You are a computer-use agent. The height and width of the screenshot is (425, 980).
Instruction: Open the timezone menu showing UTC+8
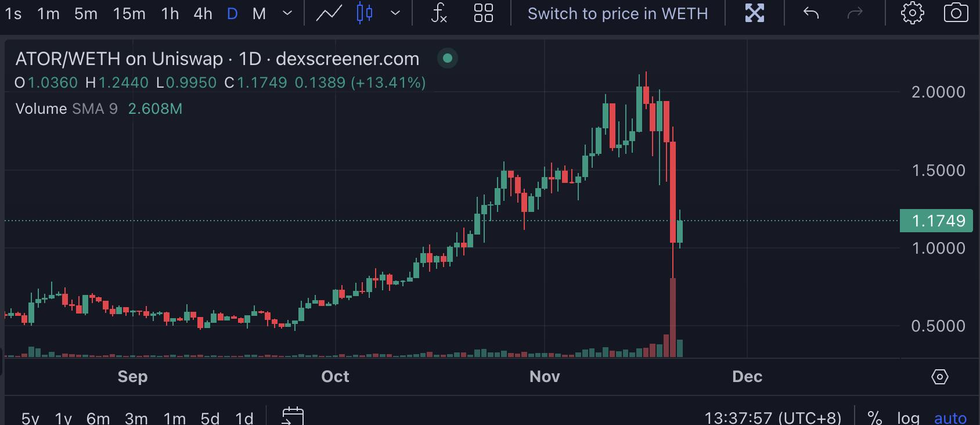[773, 417]
